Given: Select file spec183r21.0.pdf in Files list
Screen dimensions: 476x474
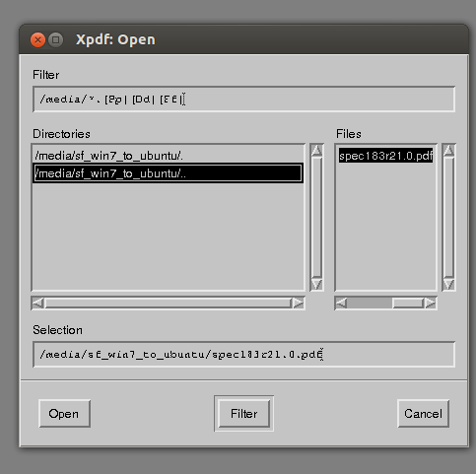Looking at the screenshot, I should tap(385, 156).
